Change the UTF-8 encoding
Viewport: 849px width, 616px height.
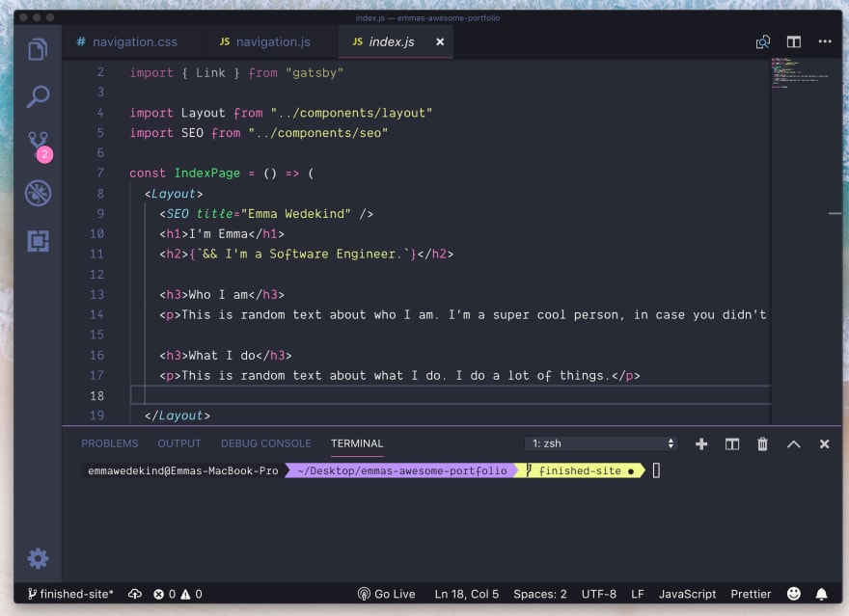[599, 594]
